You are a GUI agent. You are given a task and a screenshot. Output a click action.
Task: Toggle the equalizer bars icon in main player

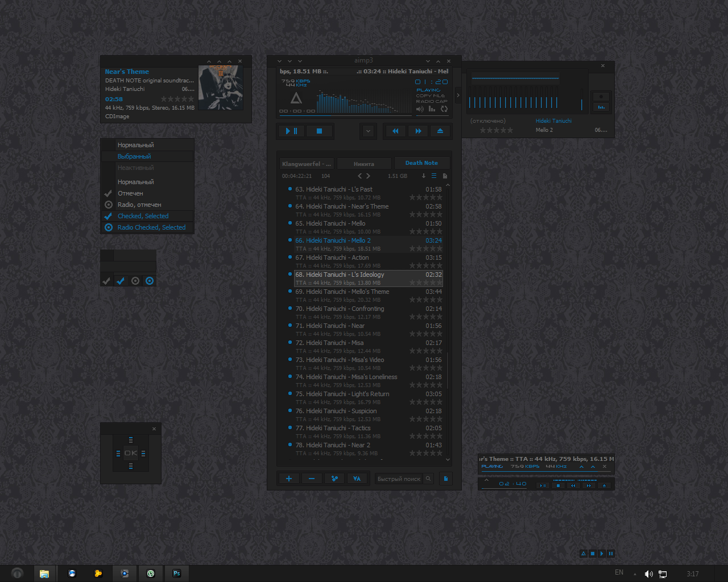pyautogui.click(x=432, y=109)
